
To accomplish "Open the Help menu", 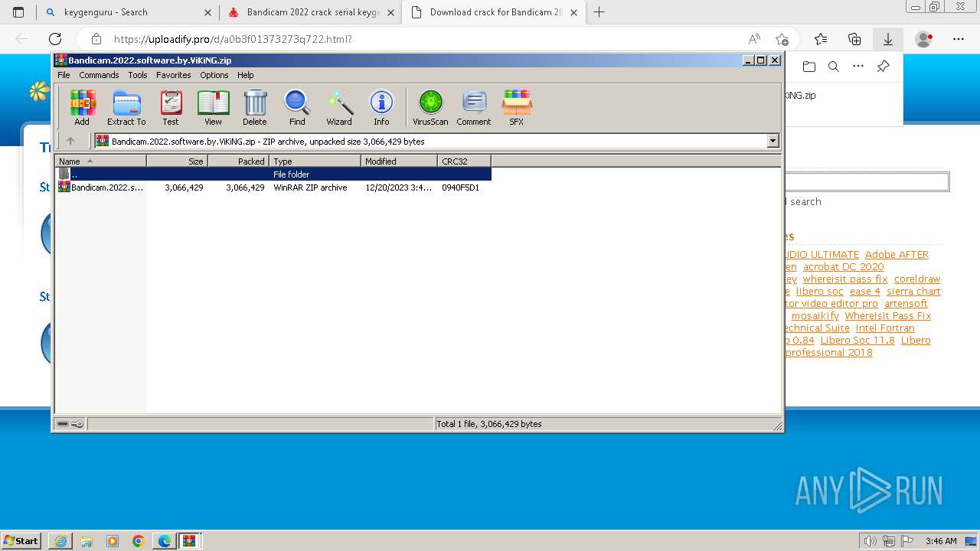I will point(246,75).
